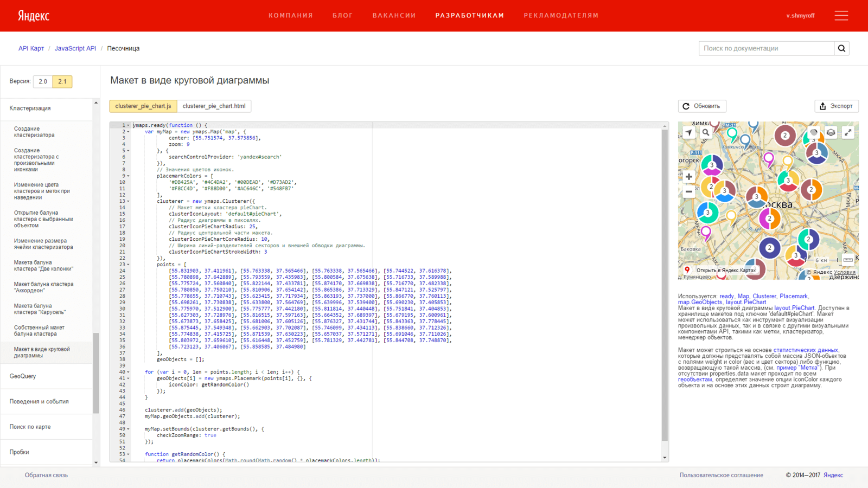
Task: Select API version 2.0
Action: point(43,81)
